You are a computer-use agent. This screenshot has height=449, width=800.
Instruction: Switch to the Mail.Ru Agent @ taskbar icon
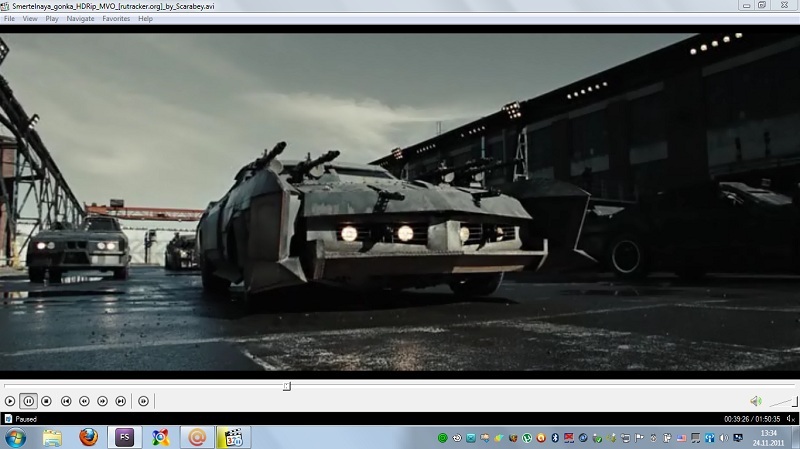[197, 438]
